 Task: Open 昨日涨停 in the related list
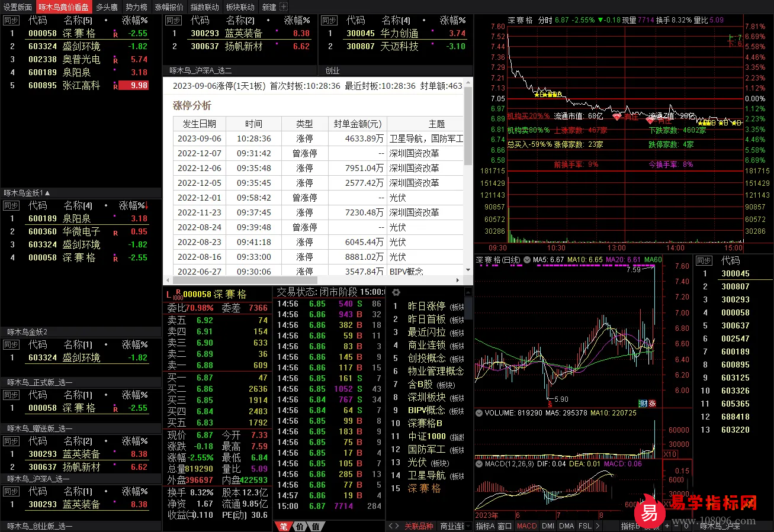point(427,307)
